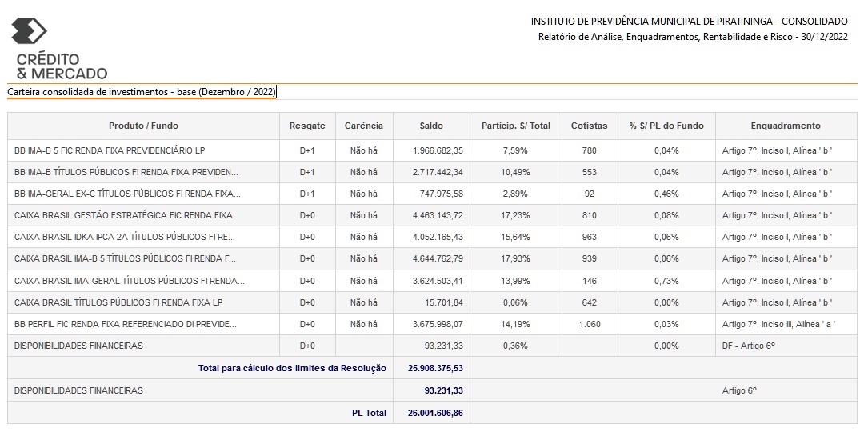The width and height of the screenshot is (868, 432).
Task: Click the 'Saldo' column header
Action: tap(431, 126)
